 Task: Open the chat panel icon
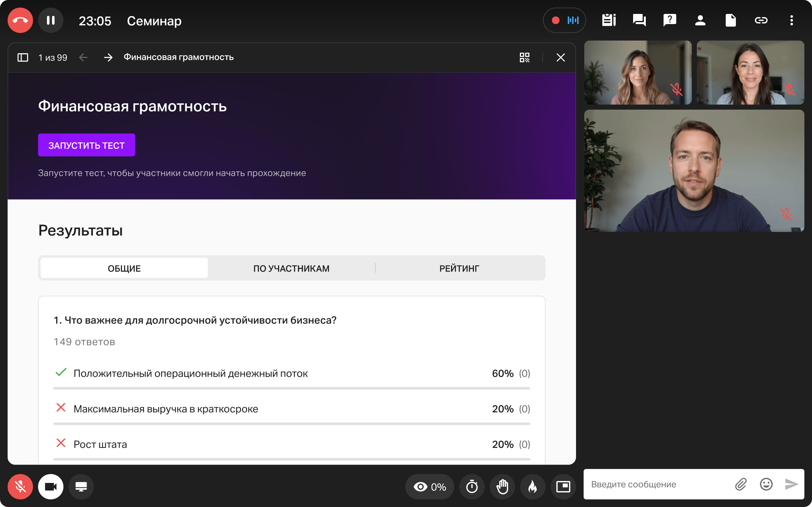click(639, 21)
